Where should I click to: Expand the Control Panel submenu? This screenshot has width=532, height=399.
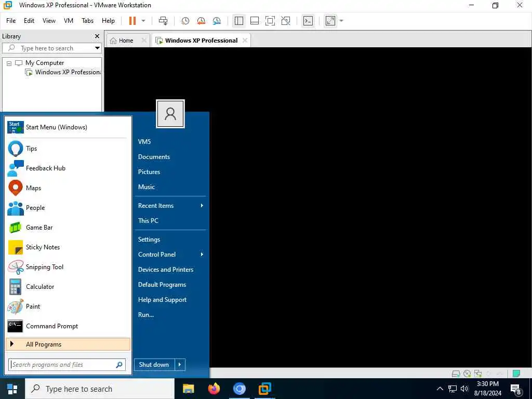pos(170,255)
